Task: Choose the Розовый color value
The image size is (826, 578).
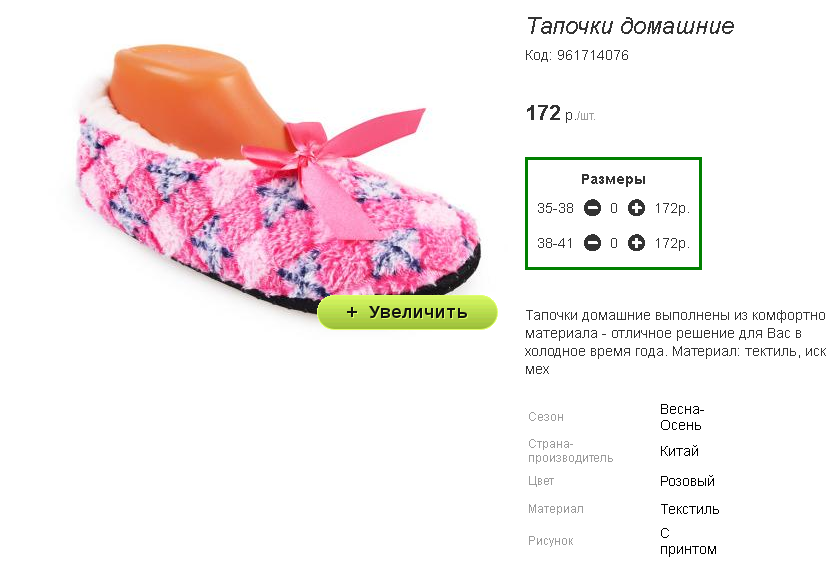Action: (x=687, y=481)
